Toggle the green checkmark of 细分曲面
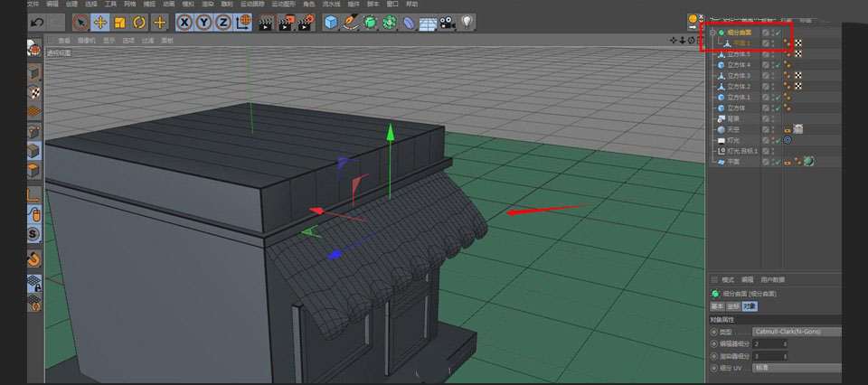The height and width of the screenshot is (385, 868). click(776, 33)
